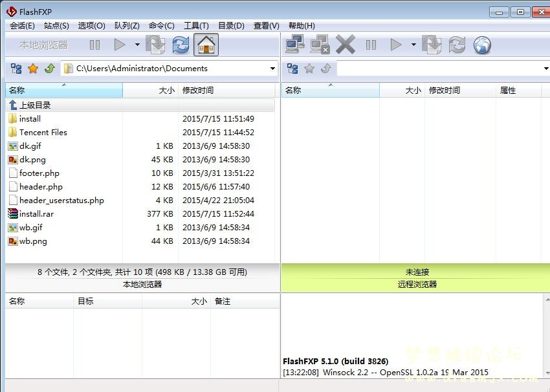The height and width of the screenshot is (392, 550).
Task: Open local favorites with the orange star icon
Action: pos(33,69)
